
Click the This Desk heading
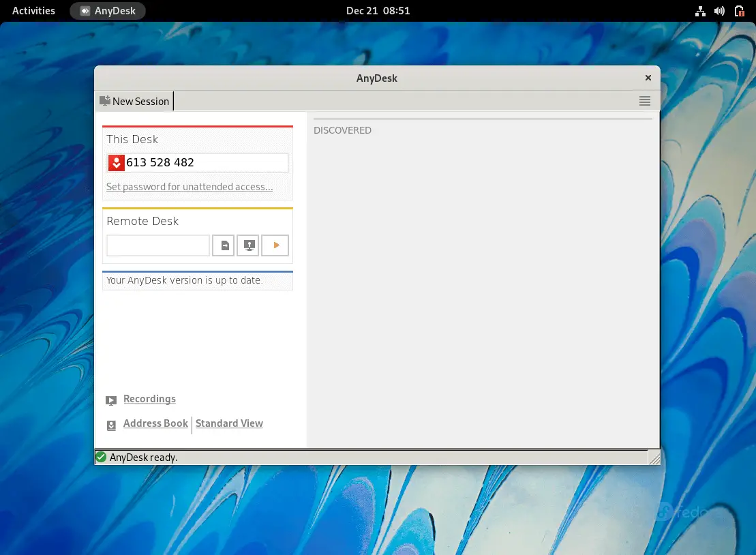click(x=132, y=139)
